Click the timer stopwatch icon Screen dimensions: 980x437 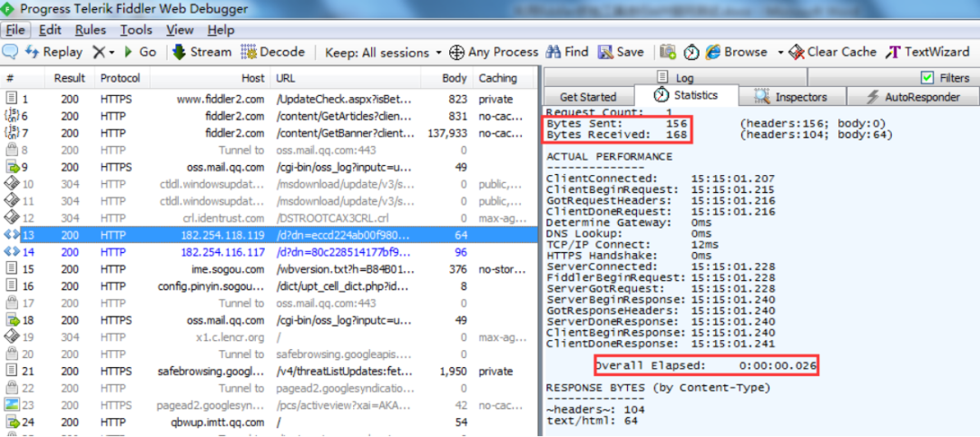coord(691,53)
